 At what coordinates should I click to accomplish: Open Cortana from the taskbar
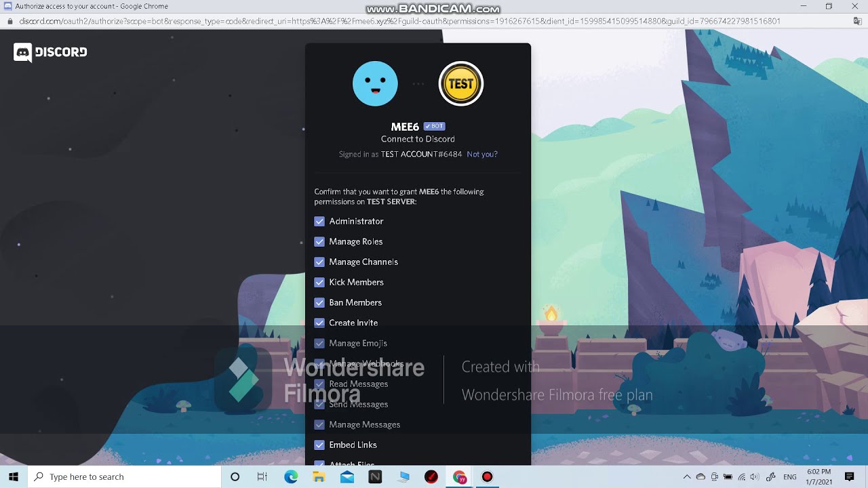point(235,477)
